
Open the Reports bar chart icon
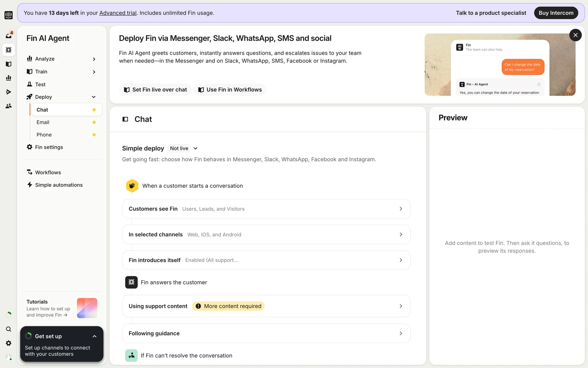(9, 78)
